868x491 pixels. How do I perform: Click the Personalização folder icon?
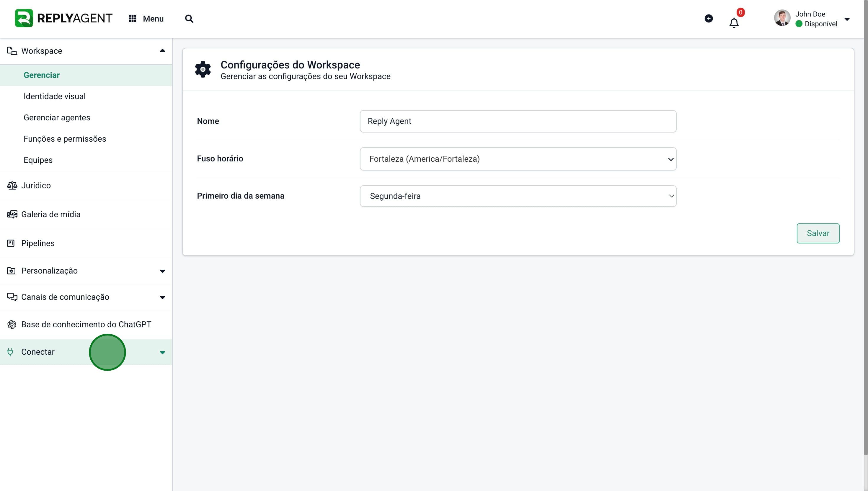pyautogui.click(x=11, y=271)
